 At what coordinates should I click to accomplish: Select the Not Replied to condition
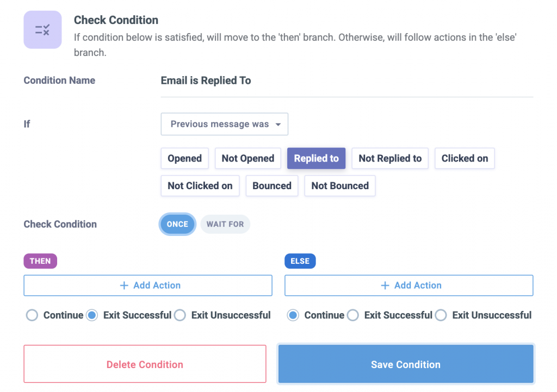click(389, 158)
